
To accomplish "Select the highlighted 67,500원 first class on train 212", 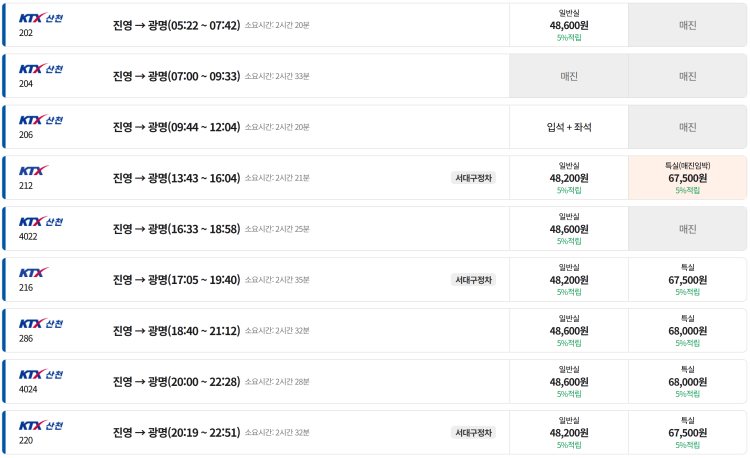I will click(688, 178).
